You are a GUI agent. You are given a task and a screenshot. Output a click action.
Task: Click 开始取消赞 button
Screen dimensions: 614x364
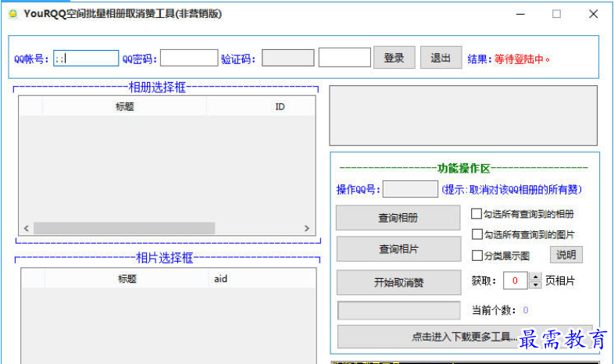point(398,282)
